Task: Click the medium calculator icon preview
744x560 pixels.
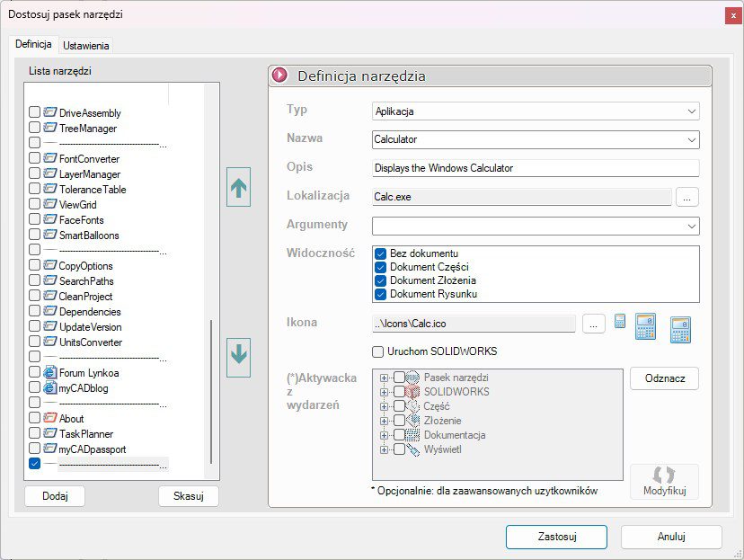Action: (645, 326)
